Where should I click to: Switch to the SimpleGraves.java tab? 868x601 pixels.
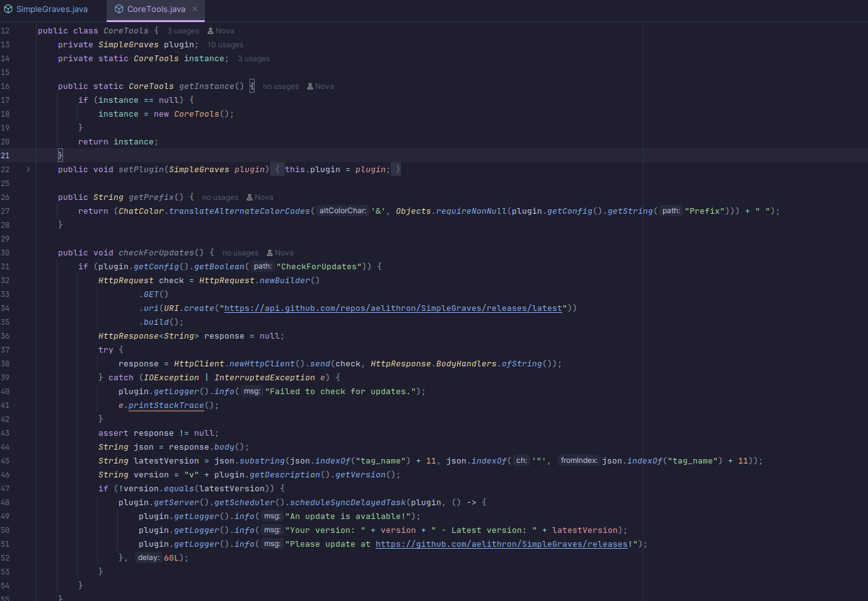[x=52, y=9]
